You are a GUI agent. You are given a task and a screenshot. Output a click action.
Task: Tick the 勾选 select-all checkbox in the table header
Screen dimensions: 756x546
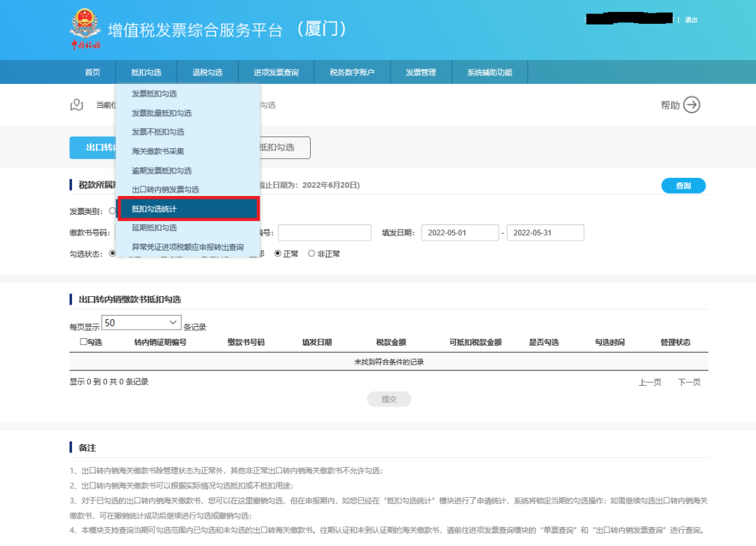(x=83, y=342)
